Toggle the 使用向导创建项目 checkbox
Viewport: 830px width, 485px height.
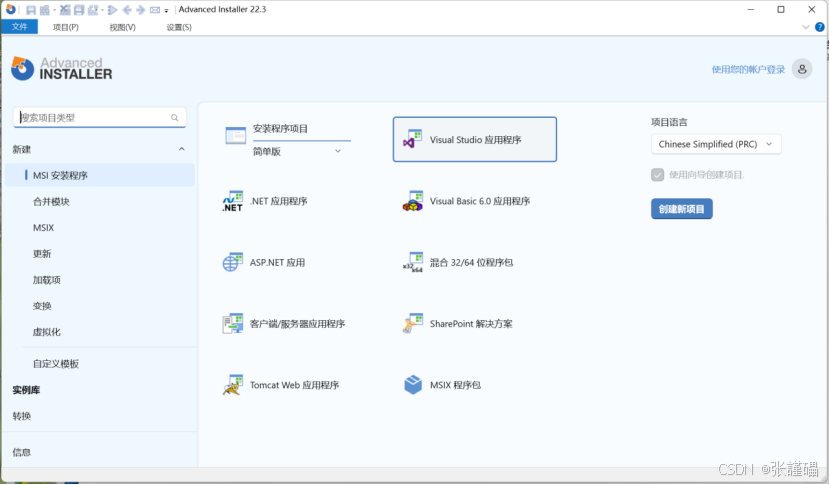tap(657, 175)
